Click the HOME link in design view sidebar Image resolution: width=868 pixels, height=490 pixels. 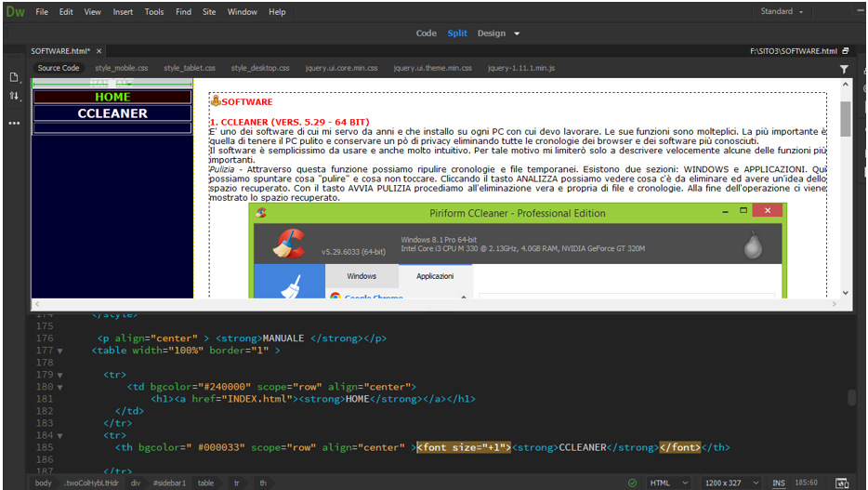point(112,97)
